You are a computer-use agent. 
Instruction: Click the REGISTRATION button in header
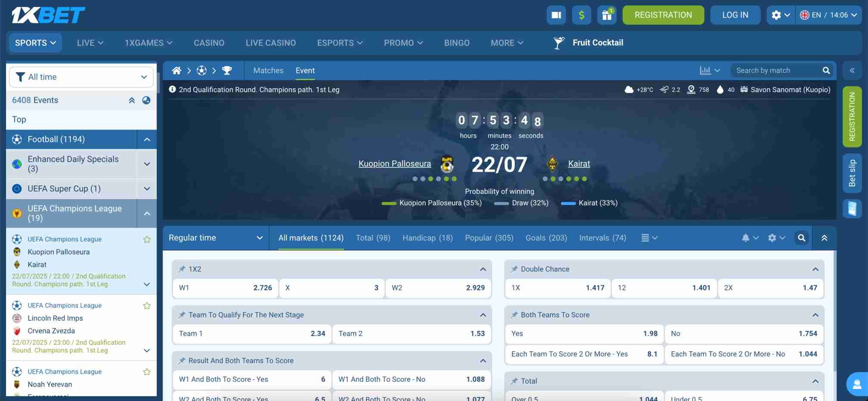pyautogui.click(x=663, y=15)
